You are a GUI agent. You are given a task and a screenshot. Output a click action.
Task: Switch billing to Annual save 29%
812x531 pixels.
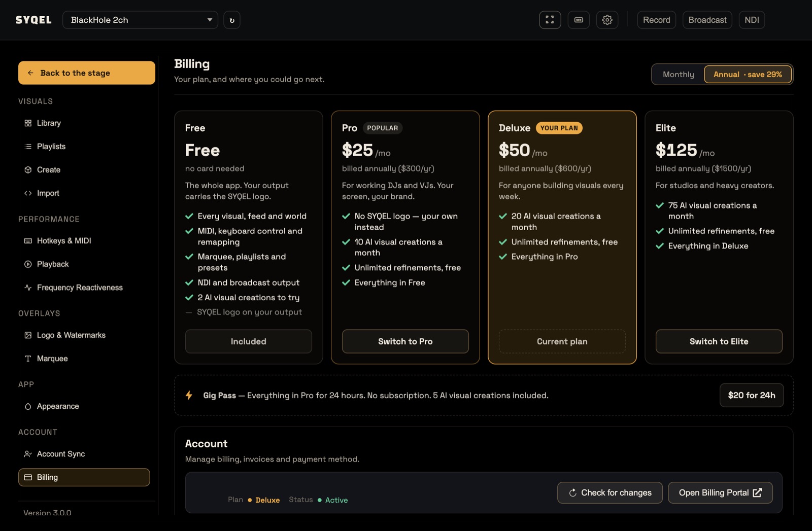coord(748,75)
